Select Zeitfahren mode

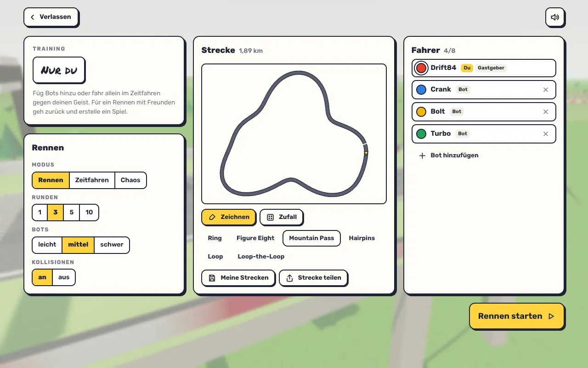point(92,180)
